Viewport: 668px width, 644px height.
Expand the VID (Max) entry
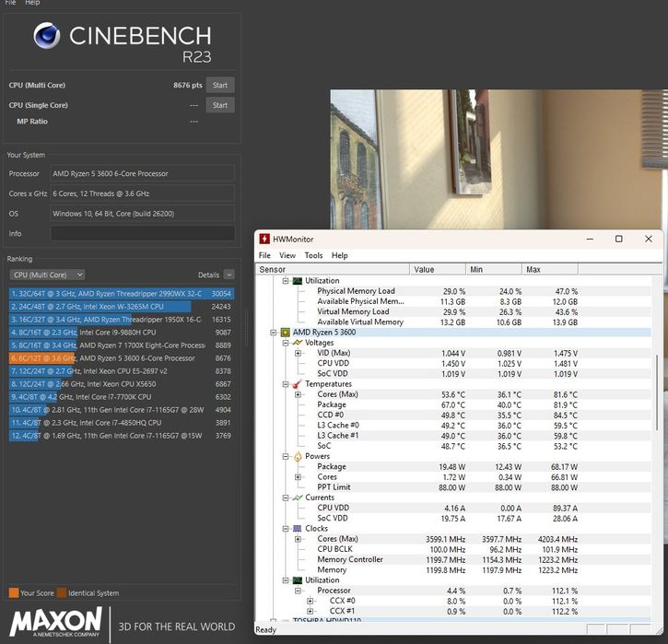coord(298,353)
